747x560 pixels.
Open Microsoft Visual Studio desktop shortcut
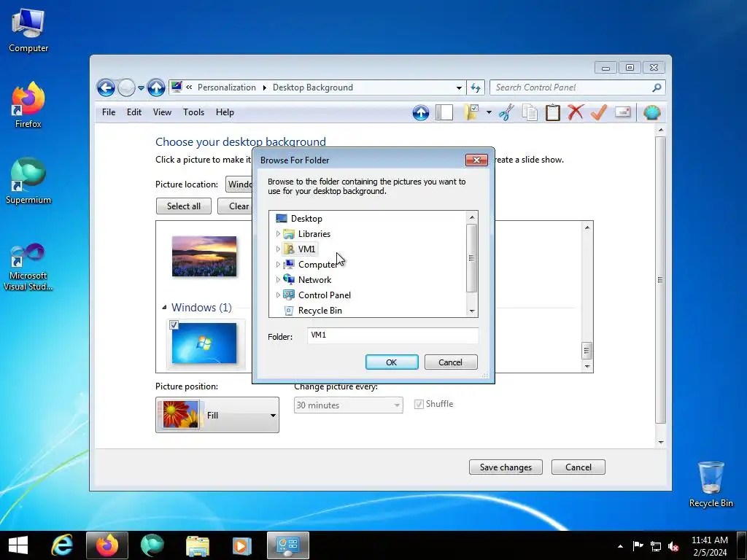(28, 267)
